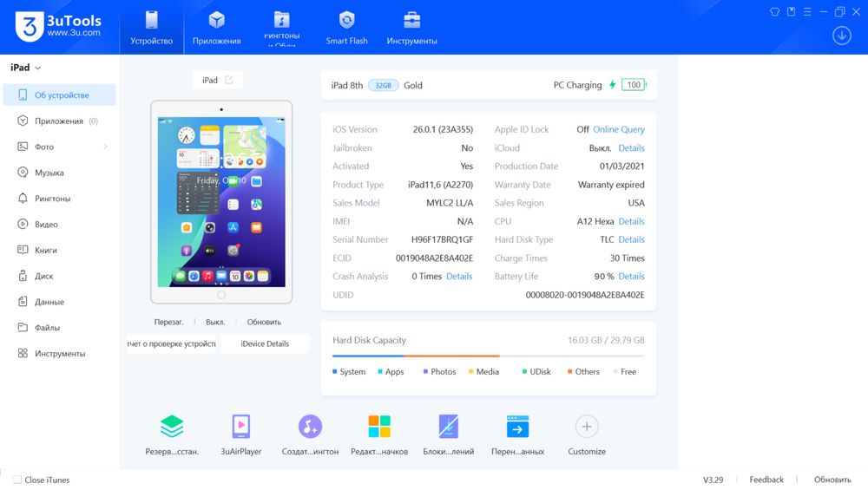Open Приложения (0) in sidebar
868x490 pixels.
[x=59, y=121]
